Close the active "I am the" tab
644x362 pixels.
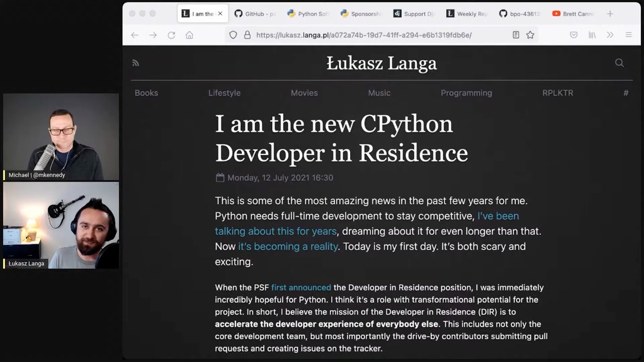click(220, 14)
